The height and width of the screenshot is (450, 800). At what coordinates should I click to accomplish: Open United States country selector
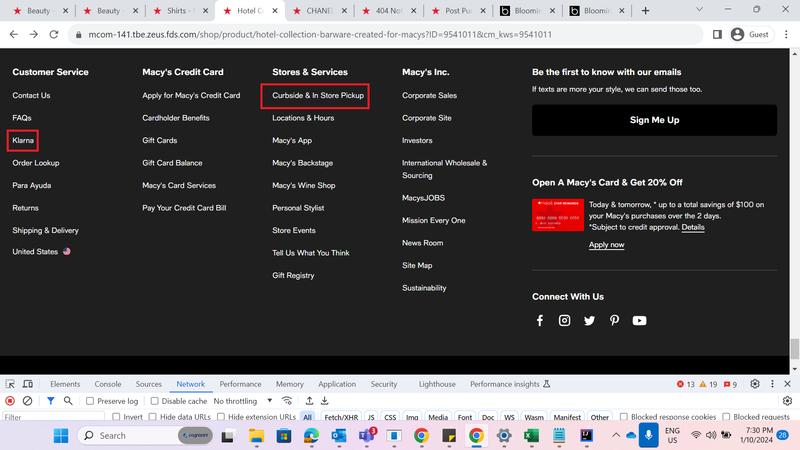pos(41,252)
